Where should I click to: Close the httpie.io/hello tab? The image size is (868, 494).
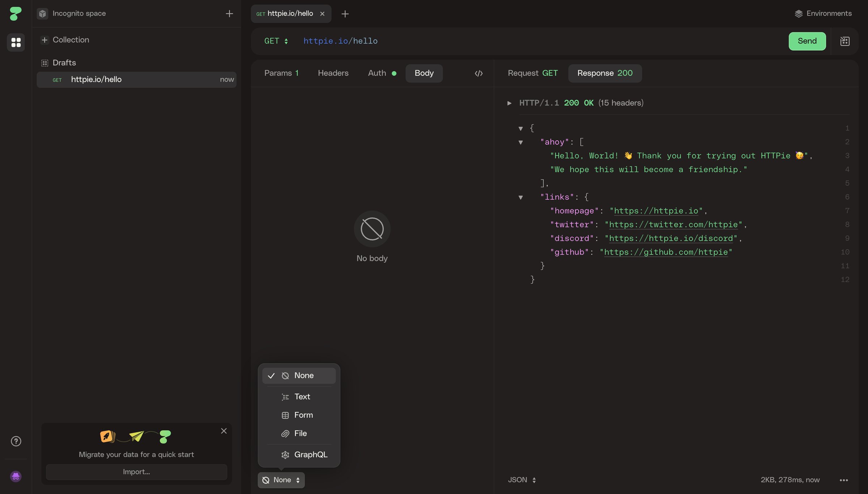(322, 14)
